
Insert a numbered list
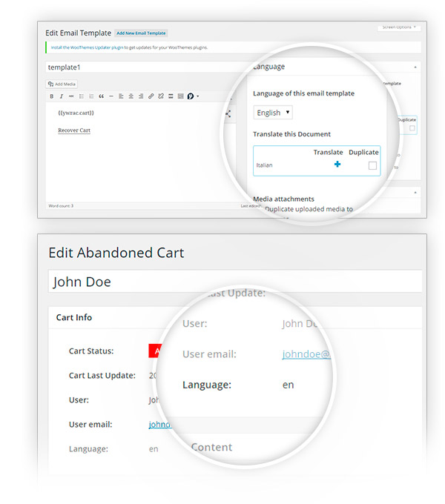91,96
